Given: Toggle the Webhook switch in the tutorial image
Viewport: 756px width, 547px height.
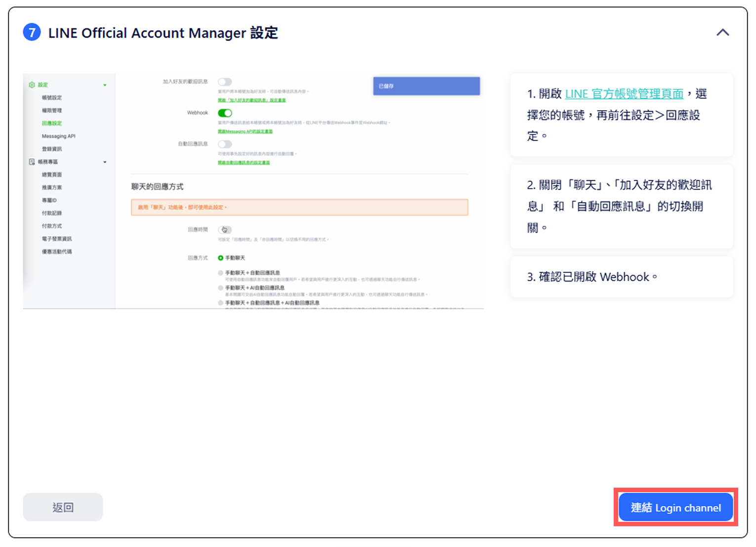Looking at the screenshot, I should coord(225,113).
